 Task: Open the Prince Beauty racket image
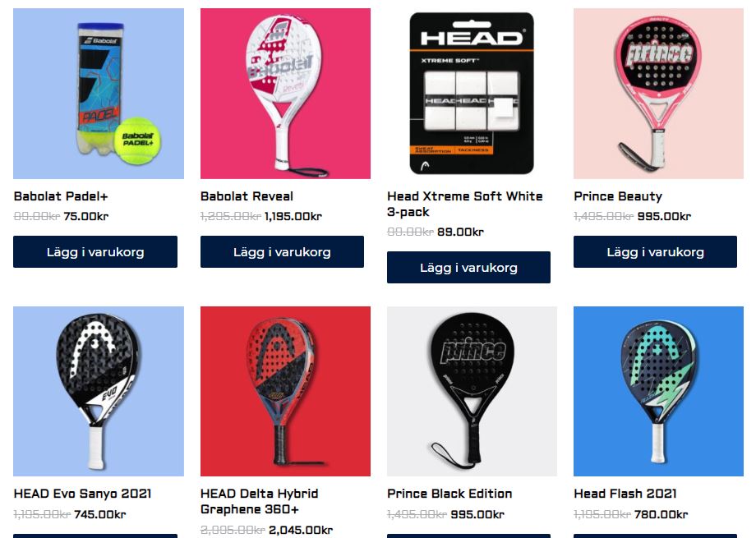tap(658, 94)
